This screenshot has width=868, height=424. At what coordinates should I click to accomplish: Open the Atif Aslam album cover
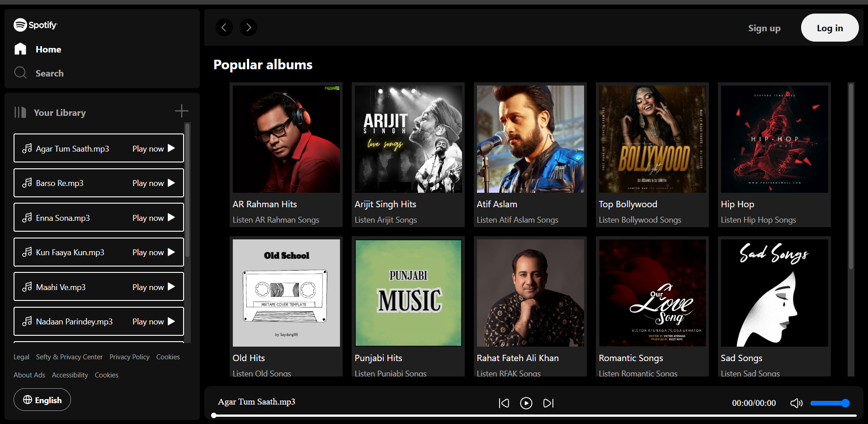click(x=530, y=139)
